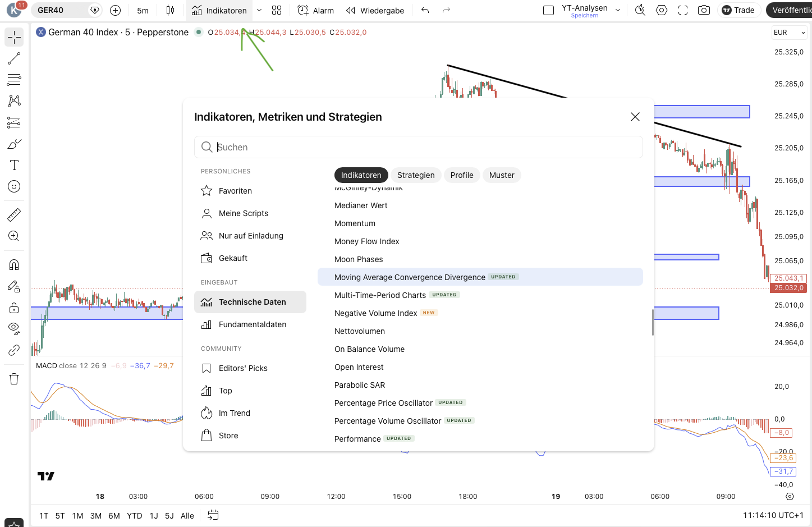Viewport: 812px width, 527px height.
Task: Start Wiedergabe replay mode
Action: click(375, 10)
